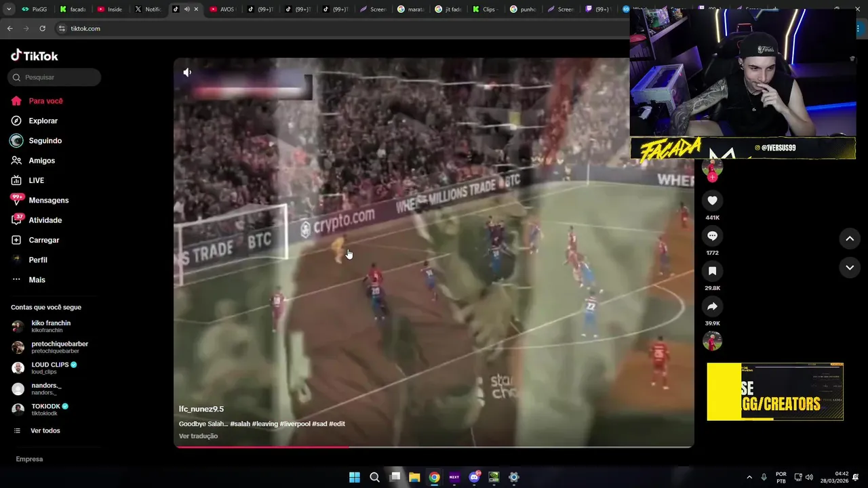Click site info icon in address bar
Image resolution: width=868 pixels, height=488 pixels.
(61, 28)
